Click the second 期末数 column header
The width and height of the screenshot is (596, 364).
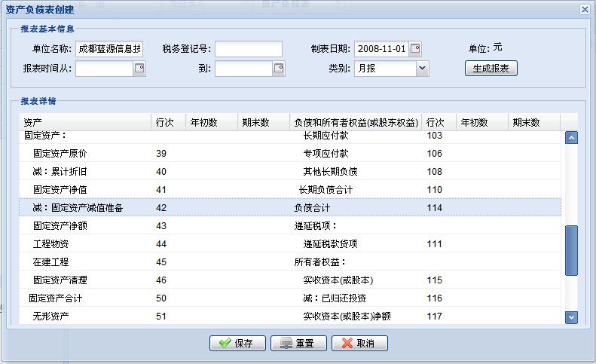pos(534,123)
